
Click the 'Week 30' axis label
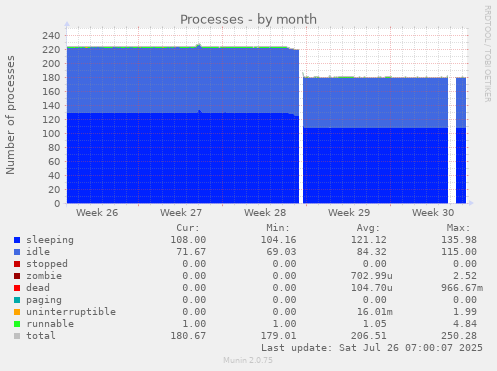pyautogui.click(x=433, y=213)
